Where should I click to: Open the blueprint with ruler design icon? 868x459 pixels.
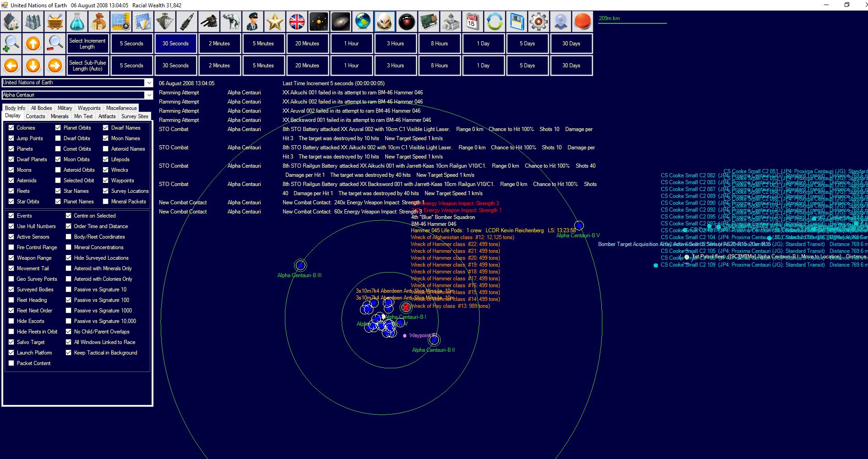click(121, 22)
